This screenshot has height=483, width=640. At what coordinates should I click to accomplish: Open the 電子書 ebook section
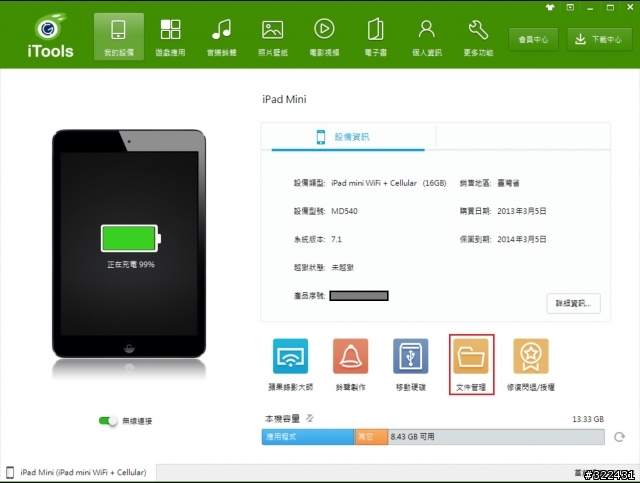click(x=376, y=37)
